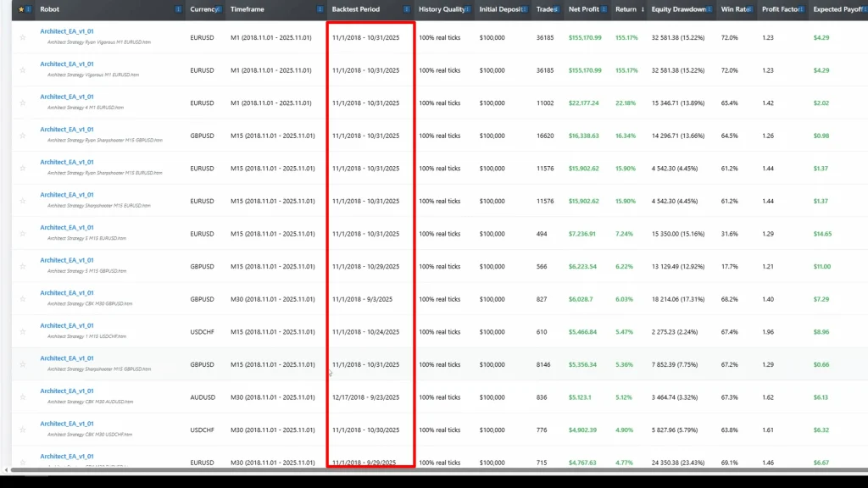Click the horizontal scrollbar at the table bottom
Viewport: 868px width, 488px height.
[424, 469]
